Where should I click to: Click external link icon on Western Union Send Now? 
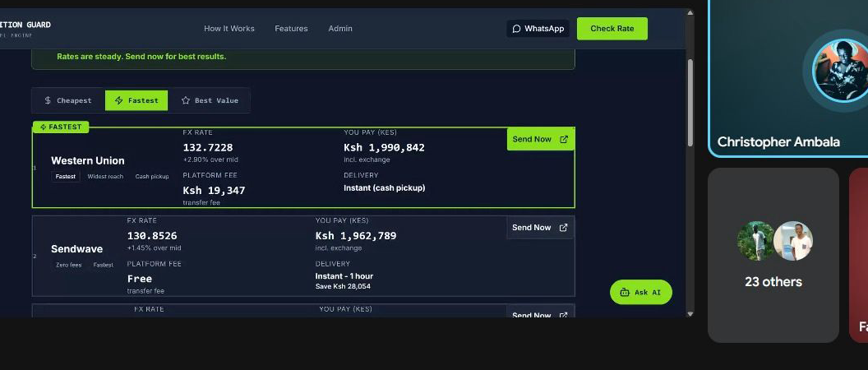coord(564,140)
